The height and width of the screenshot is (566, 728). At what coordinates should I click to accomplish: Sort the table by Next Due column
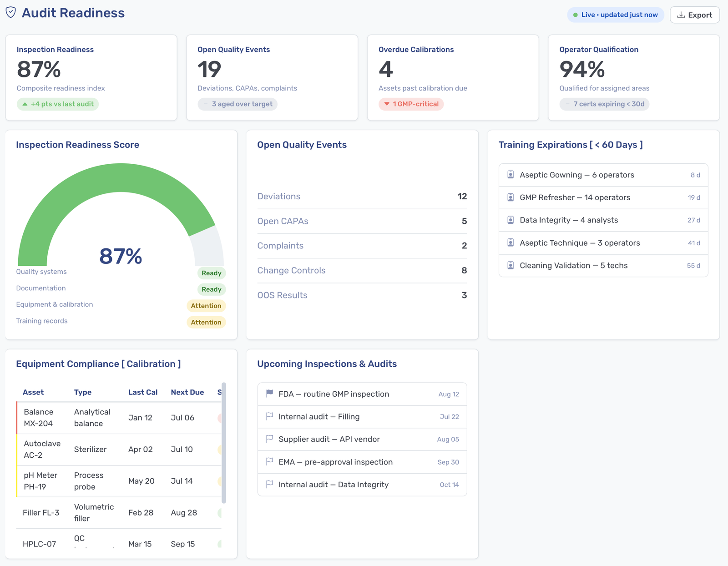click(187, 392)
